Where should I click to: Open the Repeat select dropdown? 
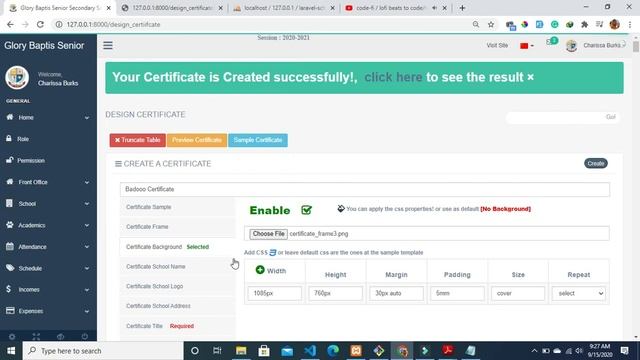click(x=578, y=293)
